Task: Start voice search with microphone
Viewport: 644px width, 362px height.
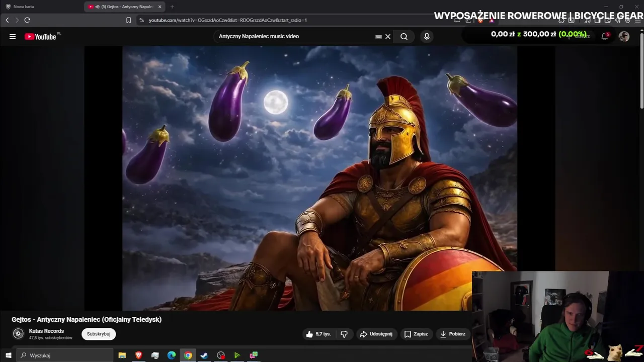Action: click(x=427, y=36)
